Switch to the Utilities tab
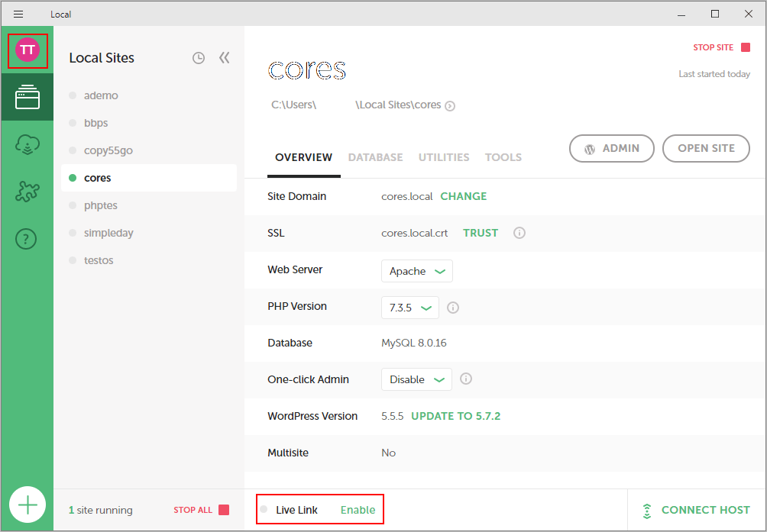Viewport: 767px width, 532px height. 444,157
